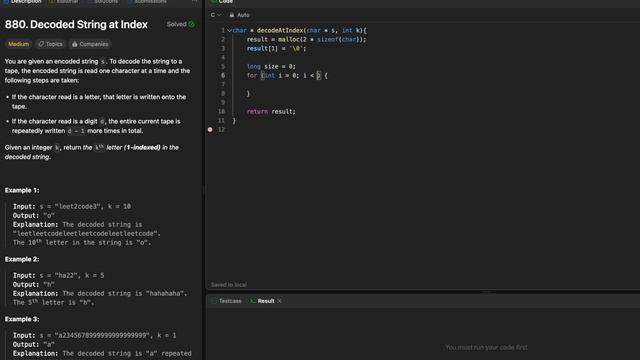Click the input text s = "ha22", k = 5
The width and height of the screenshot is (640, 360).
coord(72,276)
